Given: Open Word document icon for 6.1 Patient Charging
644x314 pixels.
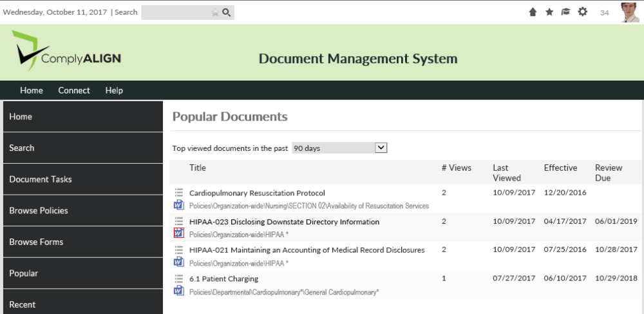Looking at the screenshot, I should (178, 291).
